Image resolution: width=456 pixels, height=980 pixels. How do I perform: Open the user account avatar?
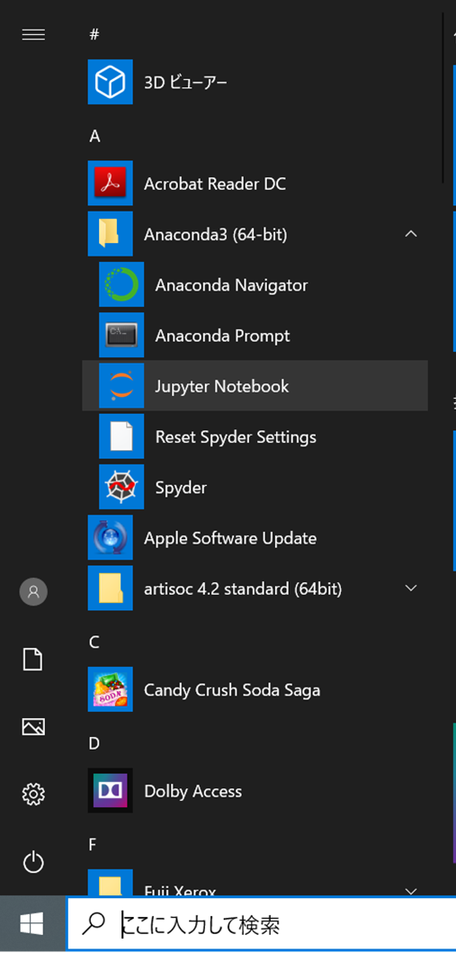[33, 591]
